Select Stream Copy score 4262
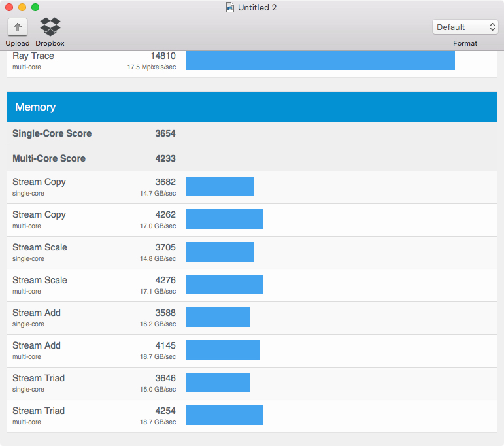Image resolution: width=504 pixels, height=446 pixels. point(165,214)
